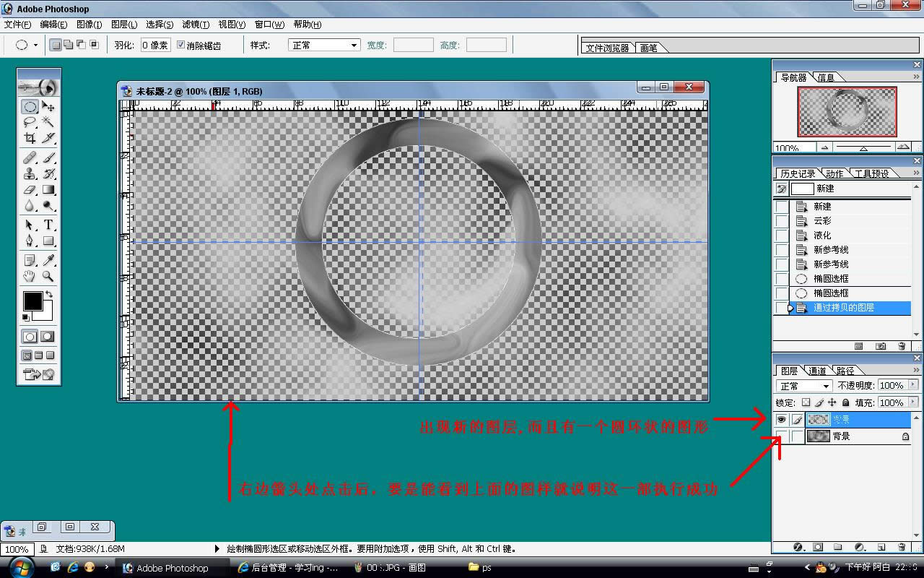
Task: Pick the Horizontal Type tool
Action: point(48,225)
